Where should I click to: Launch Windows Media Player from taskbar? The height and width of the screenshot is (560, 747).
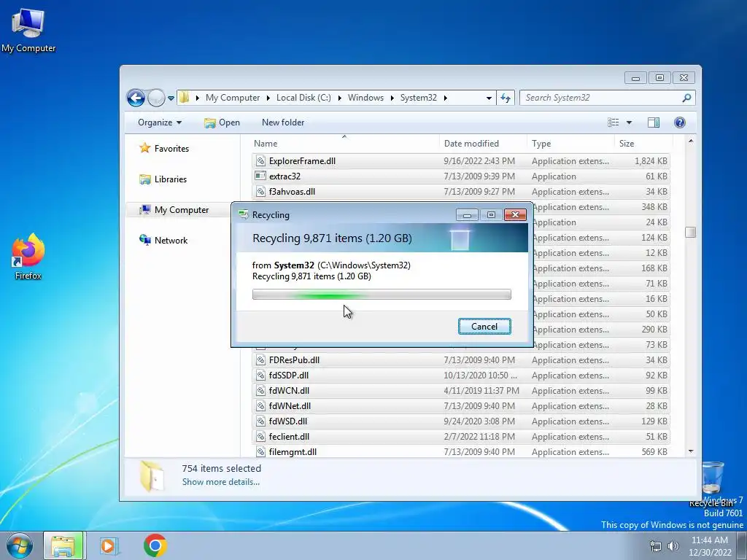tap(109, 545)
